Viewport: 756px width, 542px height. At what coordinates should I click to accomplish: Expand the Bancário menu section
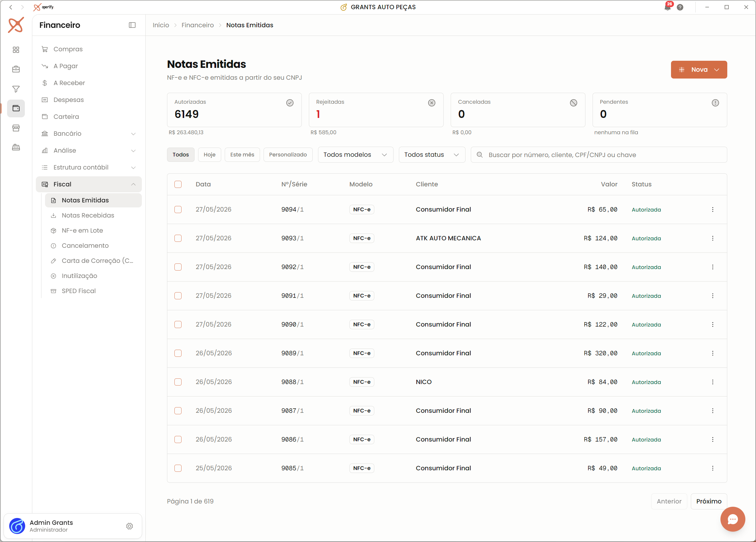(x=89, y=134)
